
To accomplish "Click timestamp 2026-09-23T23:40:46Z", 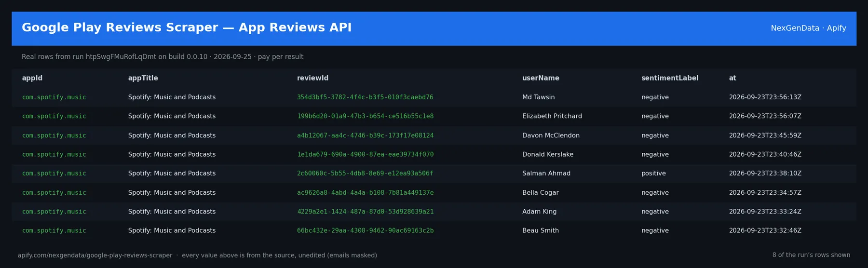I will click(x=765, y=154).
